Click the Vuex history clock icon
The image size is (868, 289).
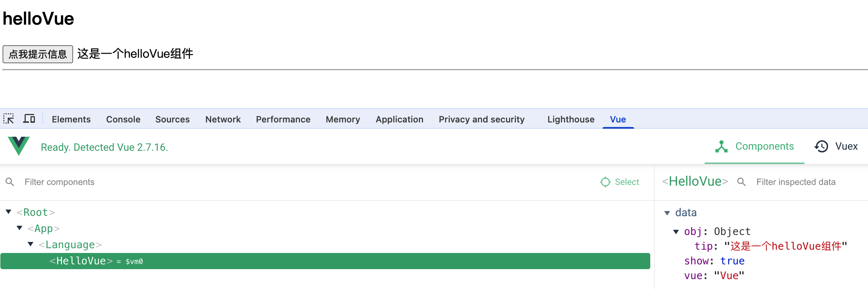[x=821, y=146]
